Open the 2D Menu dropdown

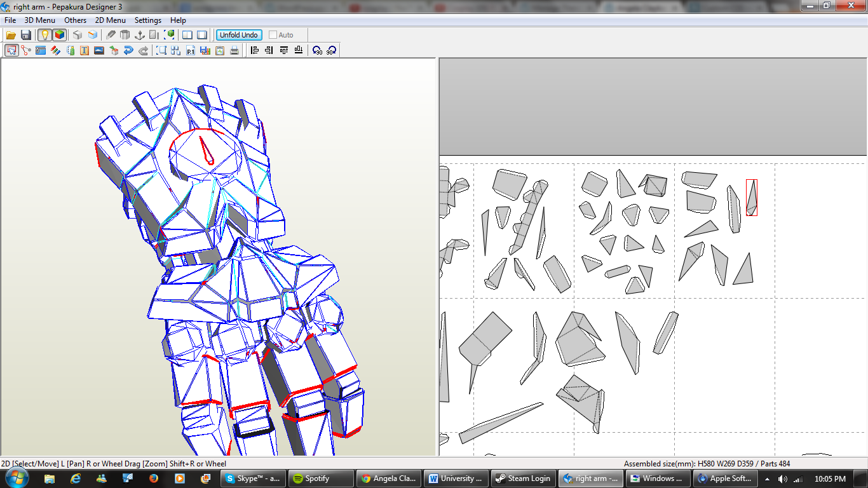click(x=110, y=20)
